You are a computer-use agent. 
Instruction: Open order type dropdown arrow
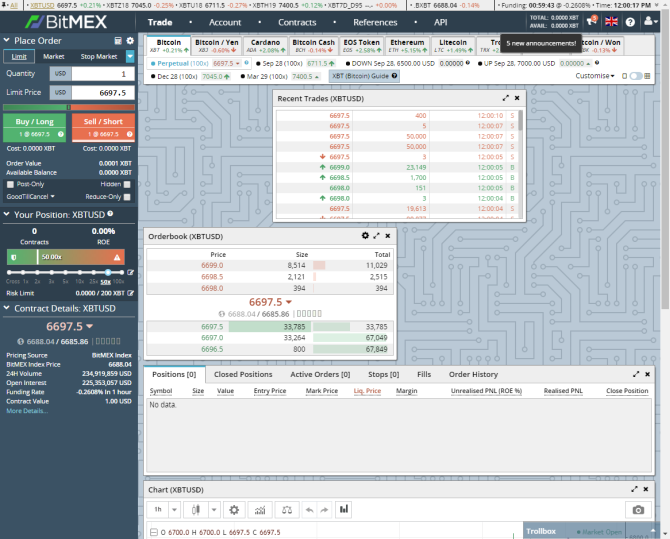coord(130,56)
